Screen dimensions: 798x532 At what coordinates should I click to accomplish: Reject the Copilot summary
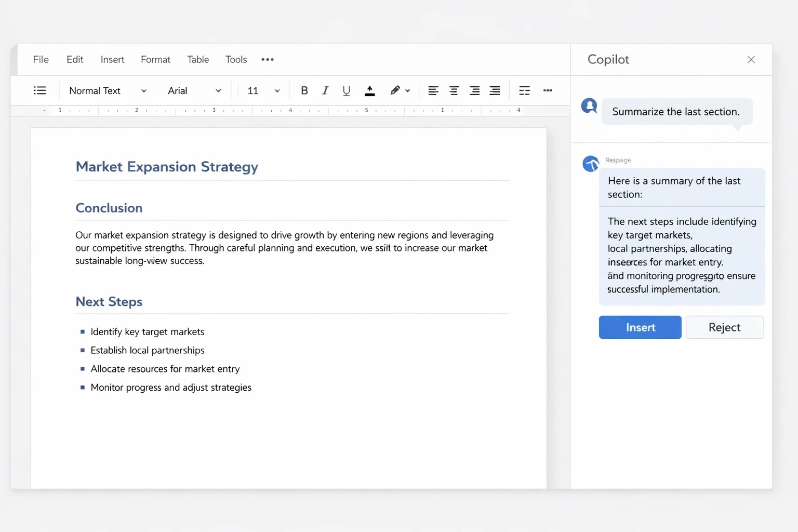point(725,327)
